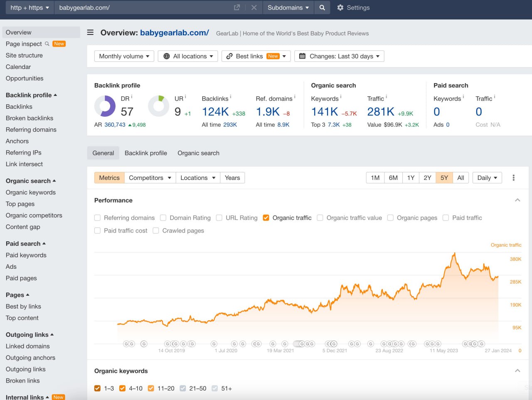
Task: Click the 124K backlinks value
Action: point(215,112)
